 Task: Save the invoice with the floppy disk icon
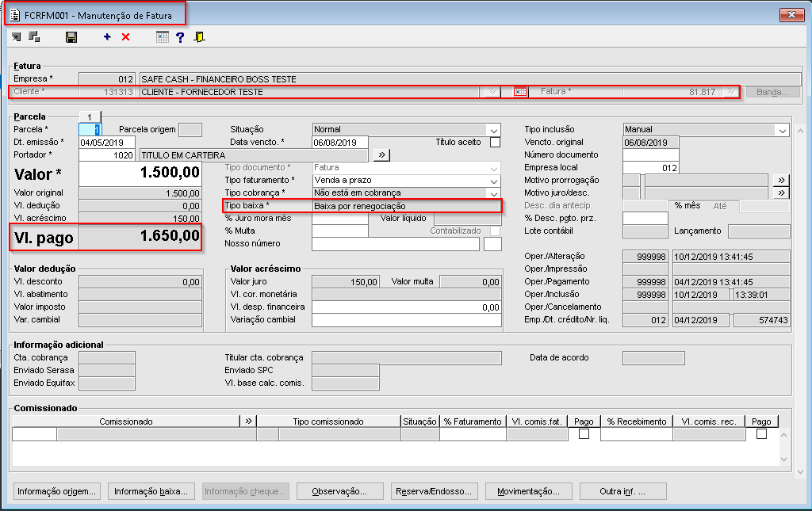pos(71,36)
